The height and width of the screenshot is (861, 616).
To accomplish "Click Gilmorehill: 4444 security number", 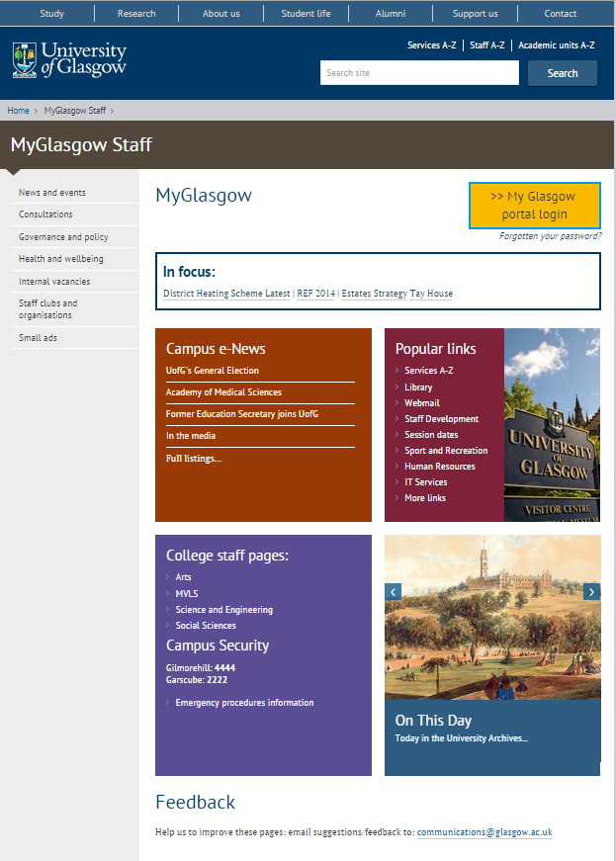I will pos(201,668).
